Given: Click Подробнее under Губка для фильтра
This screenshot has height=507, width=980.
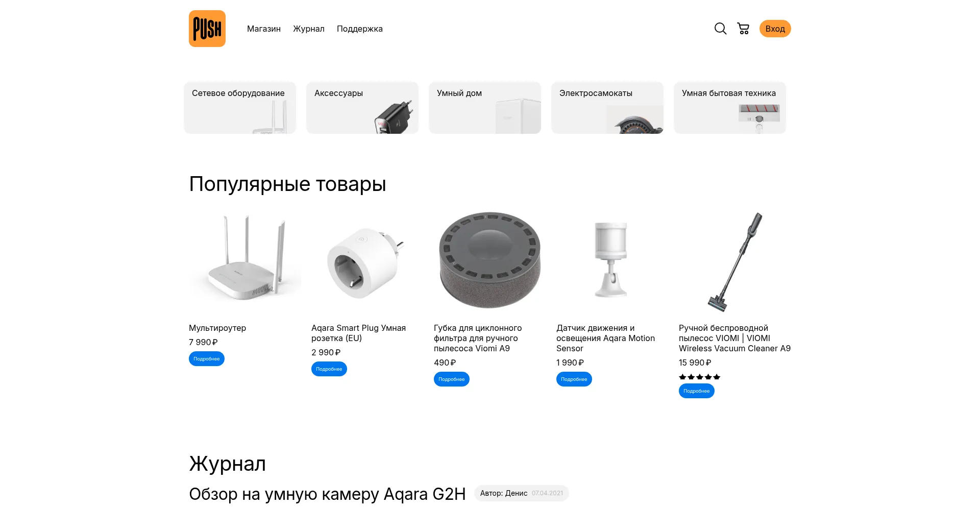Looking at the screenshot, I should (452, 379).
